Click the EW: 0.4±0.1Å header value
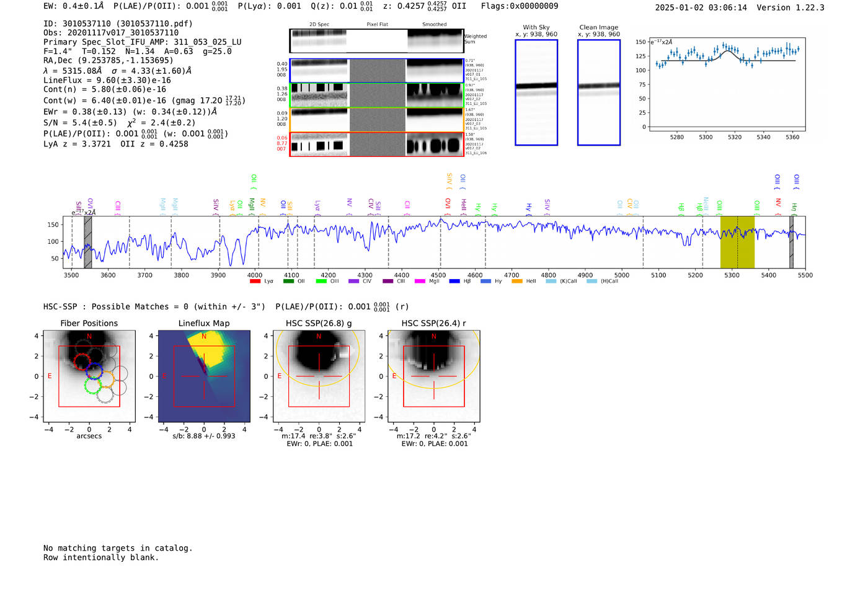 click(x=74, y=6)
